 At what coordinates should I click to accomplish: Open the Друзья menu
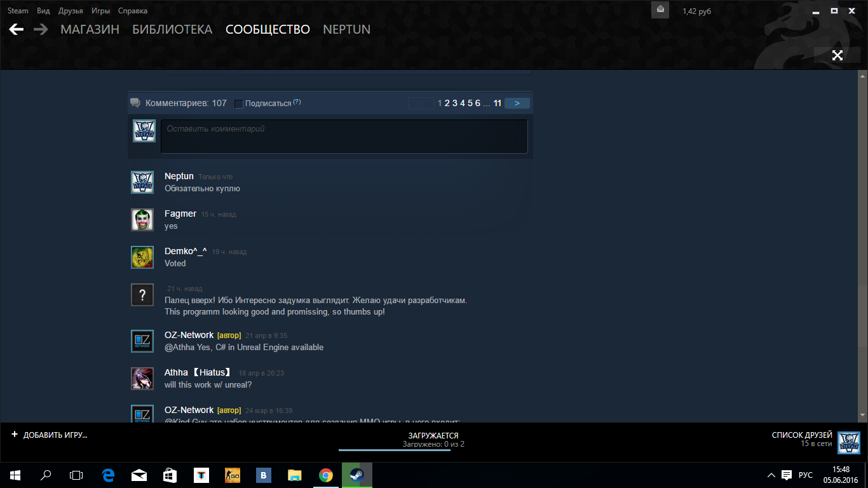pos(71,11)
